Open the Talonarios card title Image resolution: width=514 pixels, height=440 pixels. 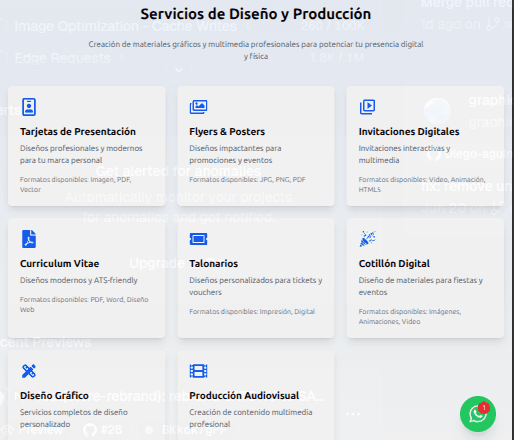point(214,264)
